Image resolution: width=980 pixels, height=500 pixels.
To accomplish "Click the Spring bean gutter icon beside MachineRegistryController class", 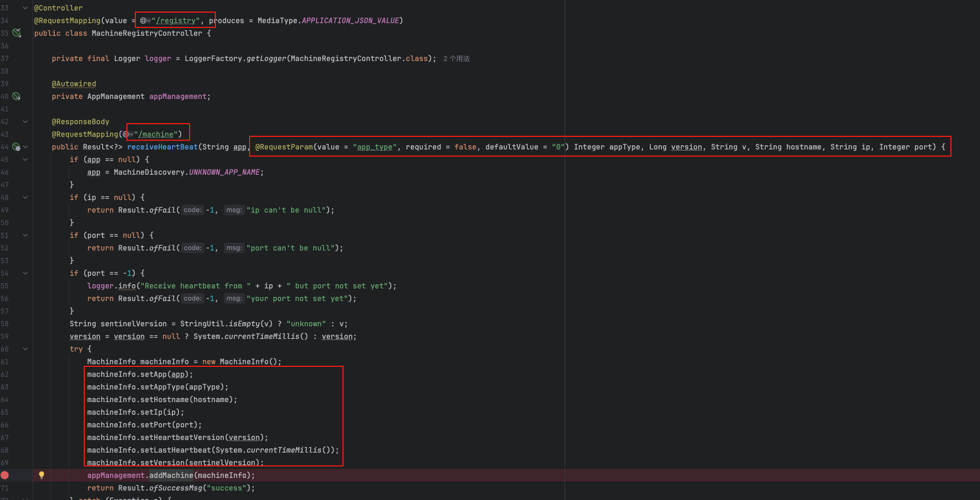I will pos(17,33).
